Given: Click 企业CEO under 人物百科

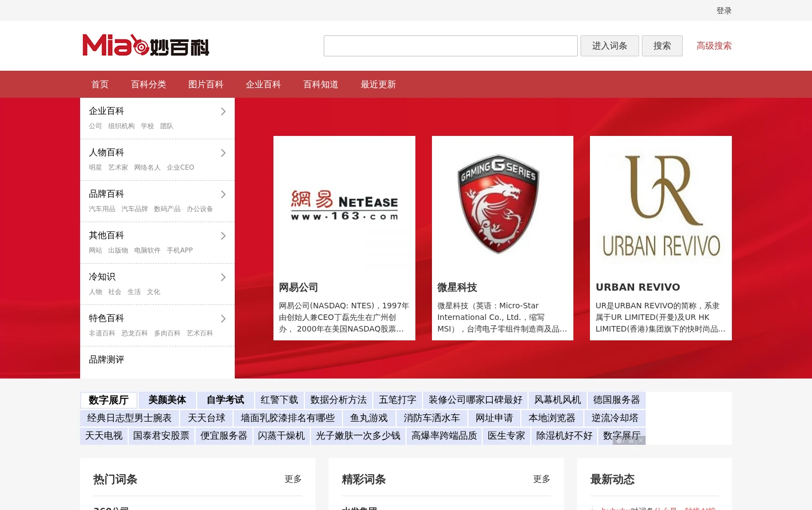Looking at the screenshot, I should pyautogui.click(x=181, y=167).
